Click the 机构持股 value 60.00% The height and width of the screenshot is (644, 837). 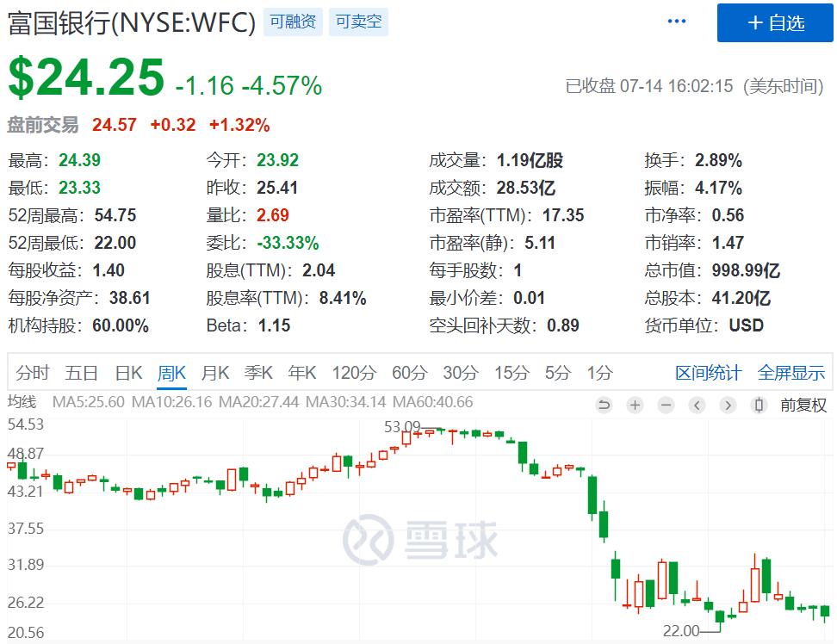tap(121, 325)
